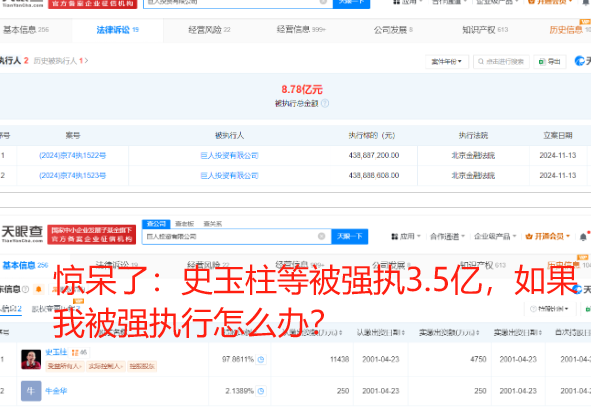This screenshot has width=591, height=408.
Task: Clear the lower search box text
Action: point(322,236)
